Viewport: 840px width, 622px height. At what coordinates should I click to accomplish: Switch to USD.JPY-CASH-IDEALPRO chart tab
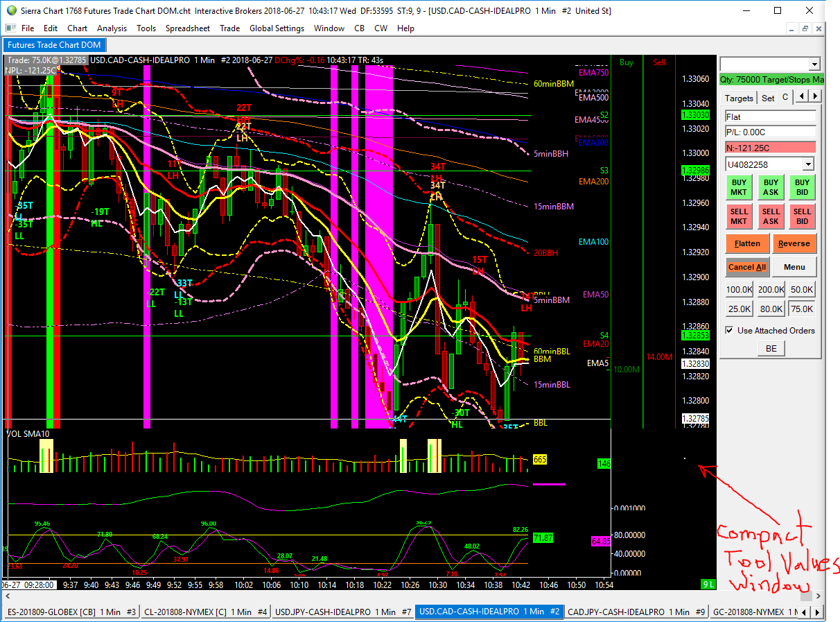click(343, 612)
